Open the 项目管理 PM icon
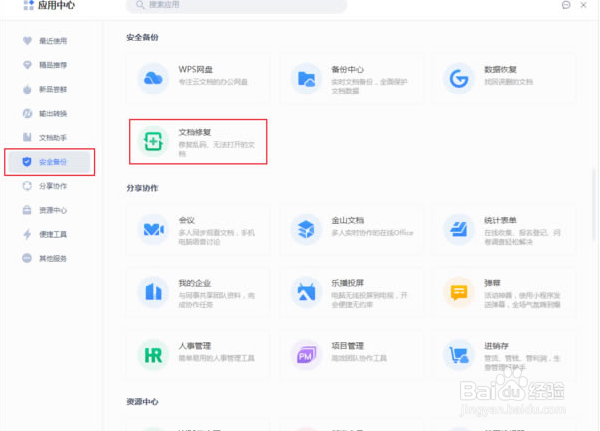Image resolution: width=600 pixels, height=431 pixels. click(306, 355)
